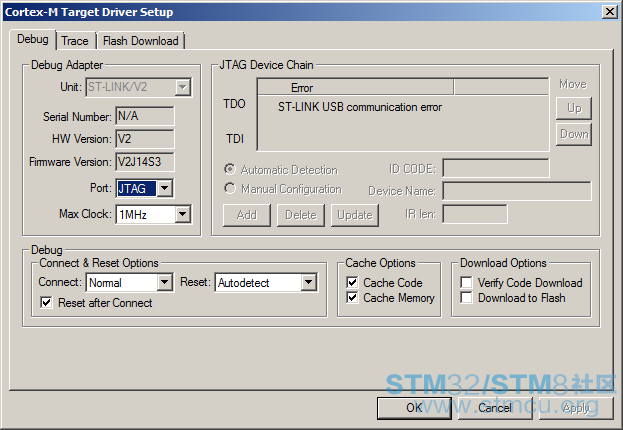623x430 pixels.
Task: Click the Move Down button
Action: pyautogui.click(x=574, y=134)
